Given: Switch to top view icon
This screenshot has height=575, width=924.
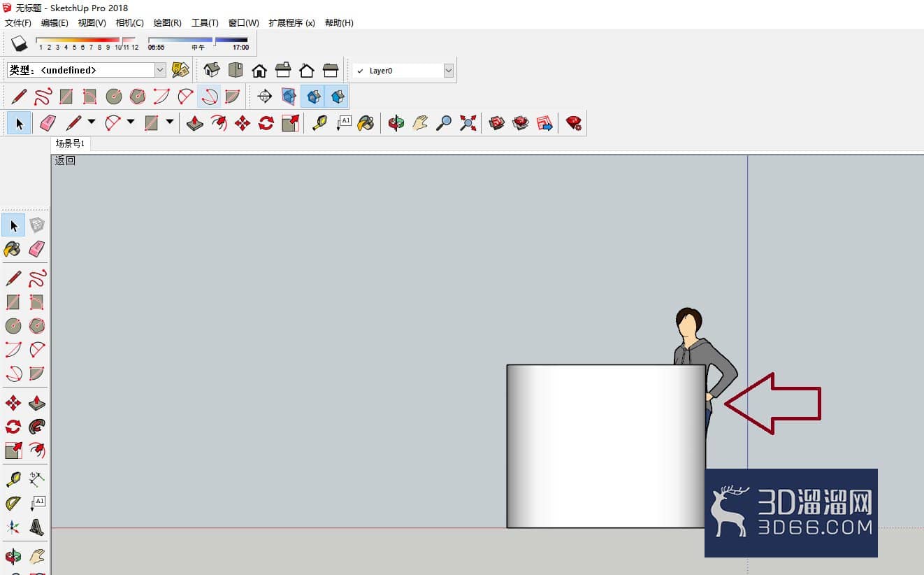Looking at the screenshot, I should pos(236,70).
